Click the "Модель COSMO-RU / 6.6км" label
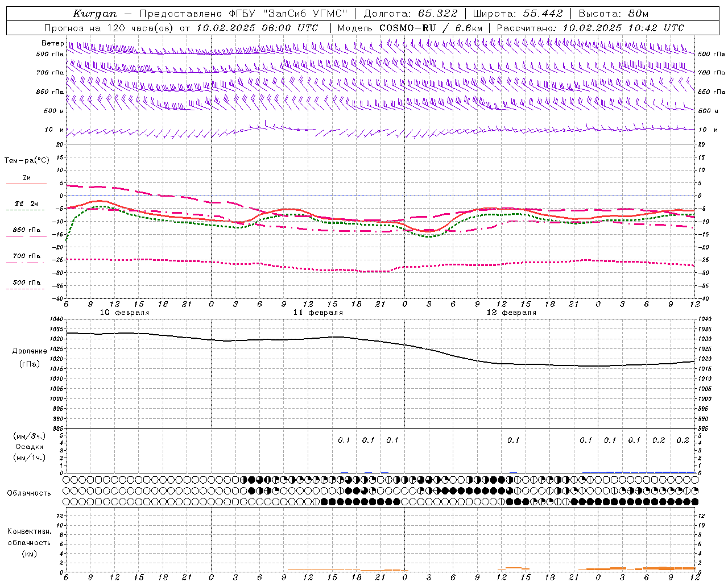This screenshot has width=728, height=582. tap(409, 28)
